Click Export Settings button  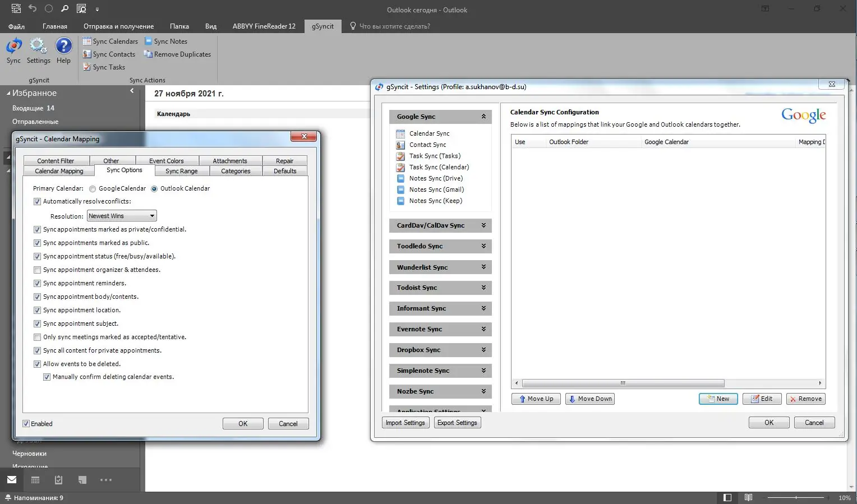click(x=457, y=423)
